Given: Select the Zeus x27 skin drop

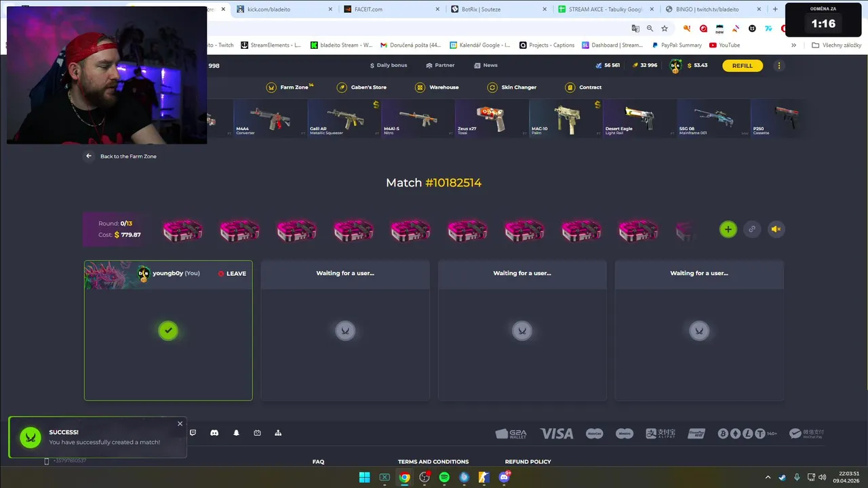Looking at the screenshot, I should click(x=492, y=118).
